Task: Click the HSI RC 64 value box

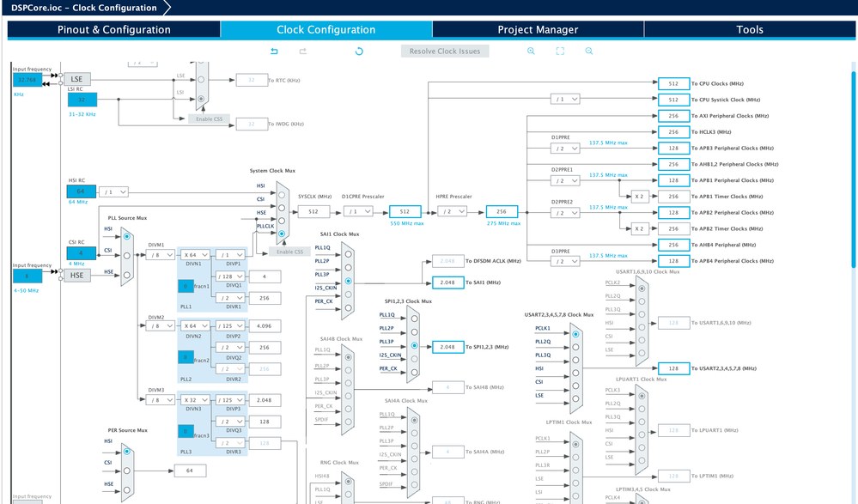Action: point(81,191)
